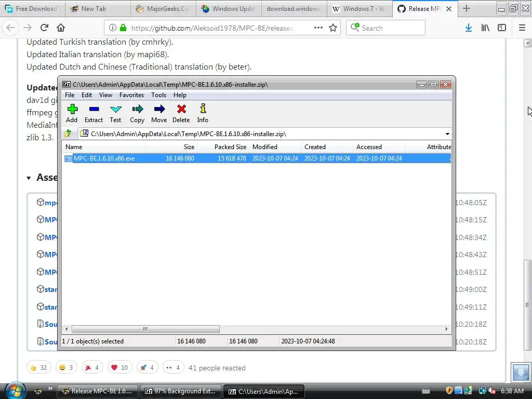This screenshot has height=399, width=532.
Task: Click the heart reaction with 10
Action: 120,367
